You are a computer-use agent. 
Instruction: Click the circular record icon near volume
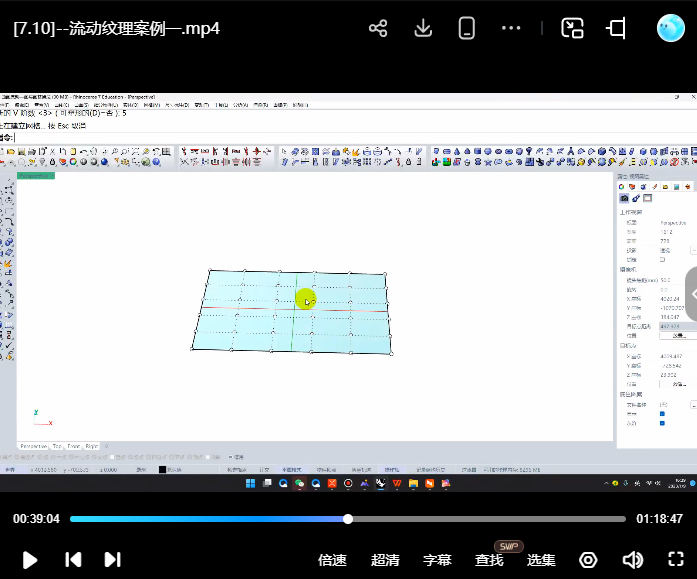click(x=588, y=560)
